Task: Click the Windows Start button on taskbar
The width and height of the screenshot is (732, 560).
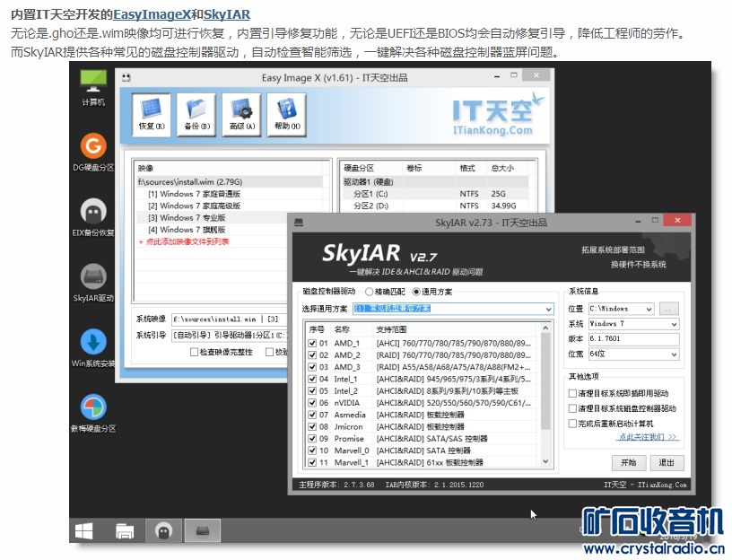Action: pyautogui.click(x=84, y=531)
